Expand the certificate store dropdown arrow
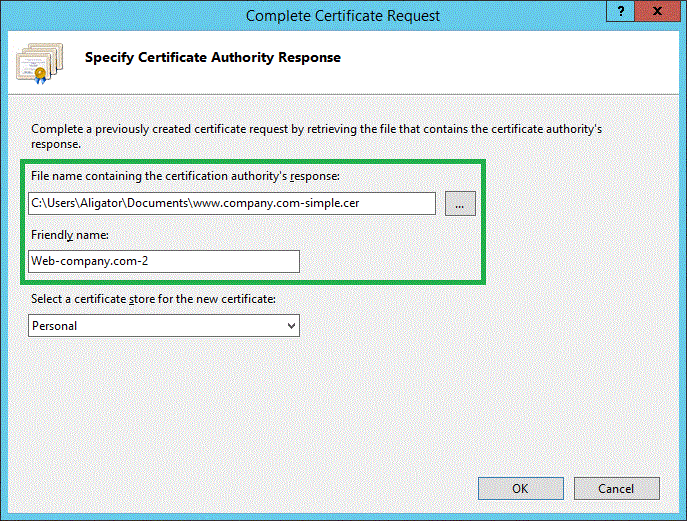The height and width of the screenshot is (521, 687). (x=291, y=326)
